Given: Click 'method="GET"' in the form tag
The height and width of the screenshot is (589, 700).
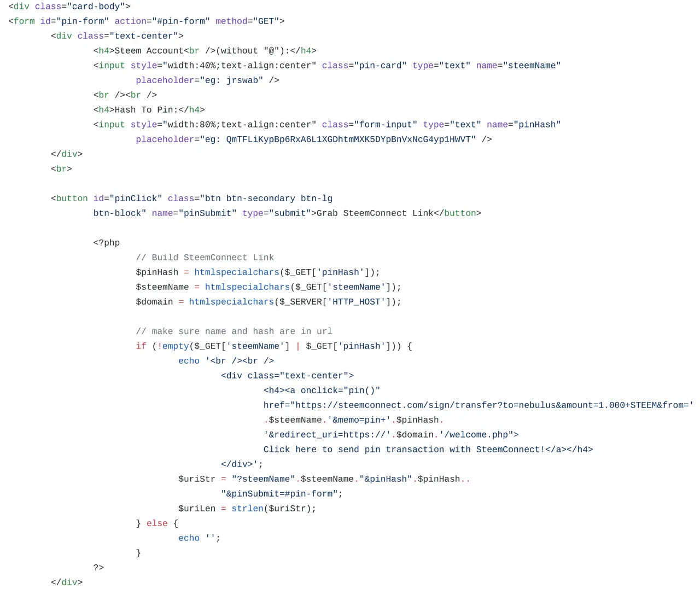Looking at the screenshot, I should pyautogui.click(x=247, y=21).
